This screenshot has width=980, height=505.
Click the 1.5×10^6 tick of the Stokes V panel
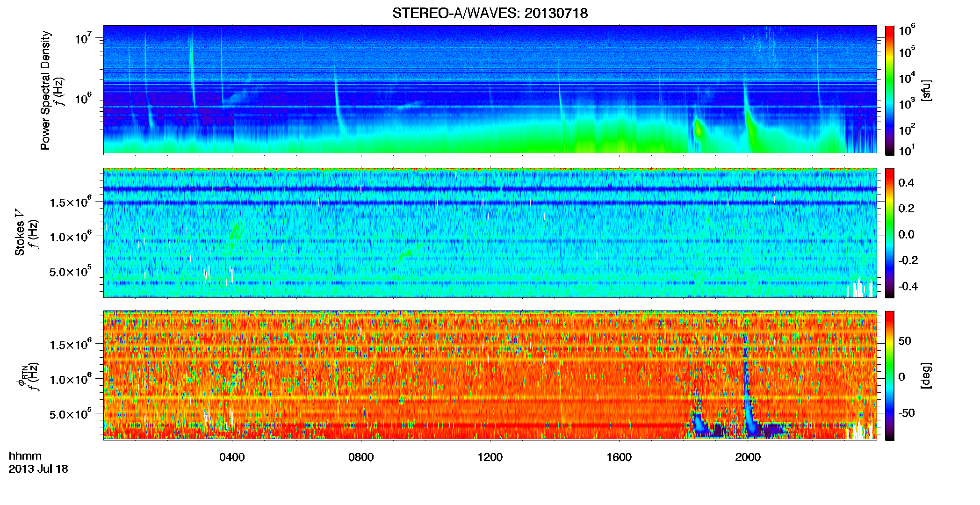[71, 202]
